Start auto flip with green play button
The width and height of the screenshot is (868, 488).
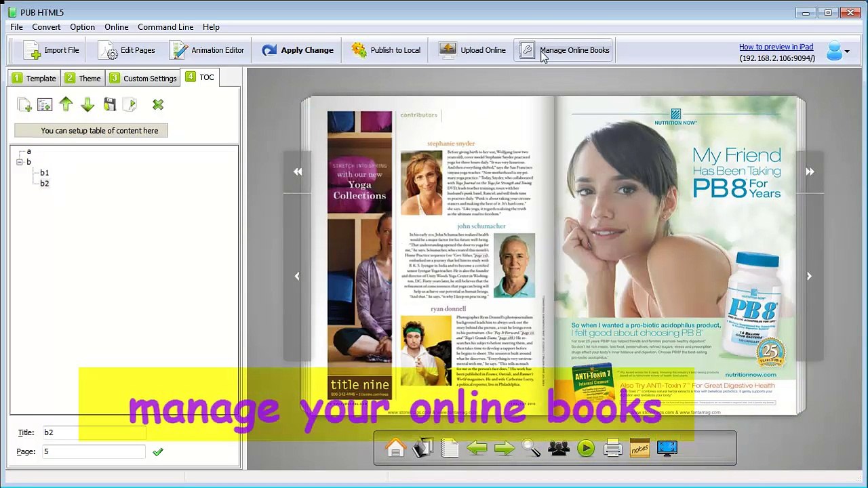(586, 448)
